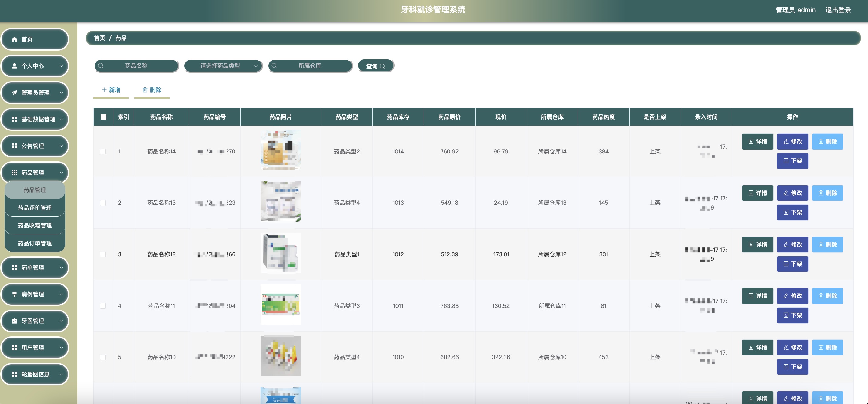Viewport: 868px width, 404px height.
Task: Delete row 药品名称14
Action: click(828, 142)
